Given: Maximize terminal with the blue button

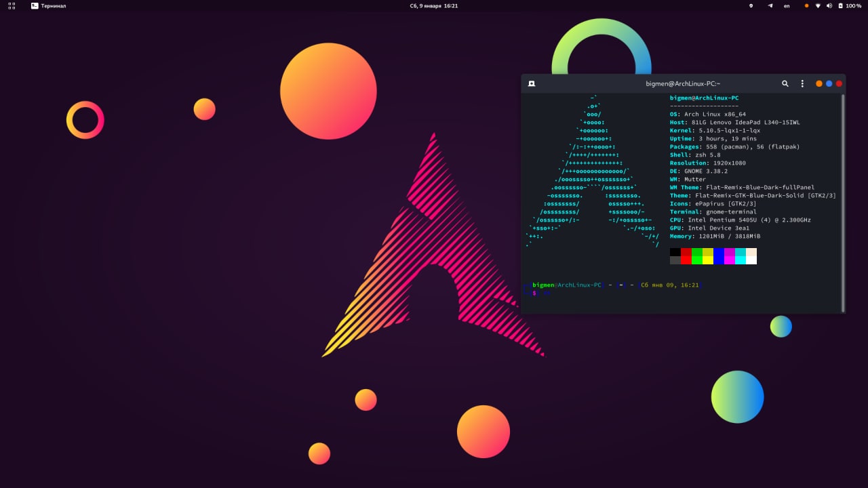Looking at the screenshot, I should [x=829, y=83].
